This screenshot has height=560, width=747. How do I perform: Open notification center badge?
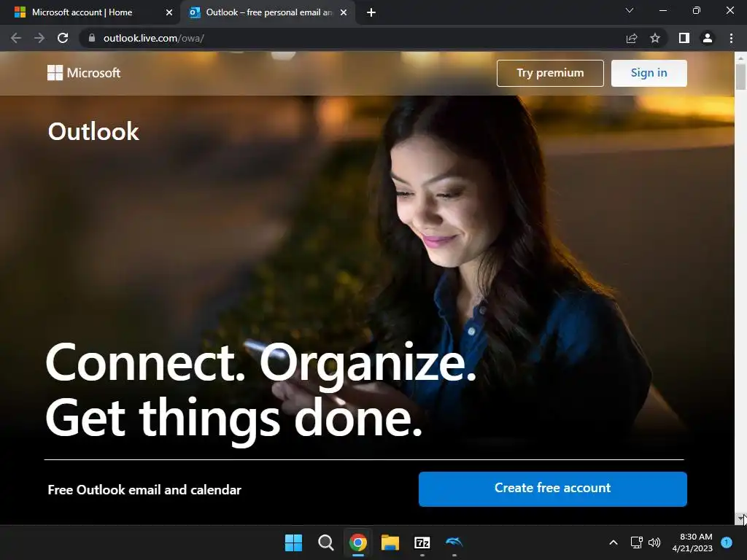point(727,542)
